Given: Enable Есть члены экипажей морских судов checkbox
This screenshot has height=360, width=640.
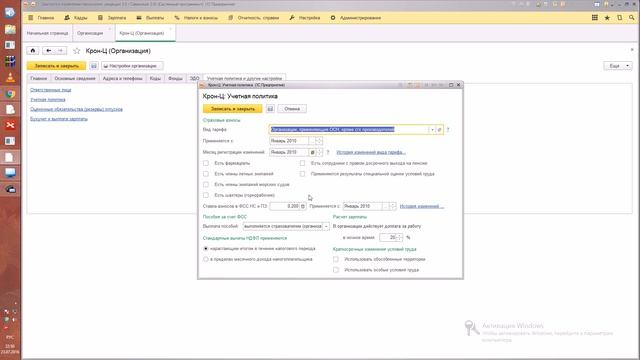Looking at the screenshot, I should point(206,184).
